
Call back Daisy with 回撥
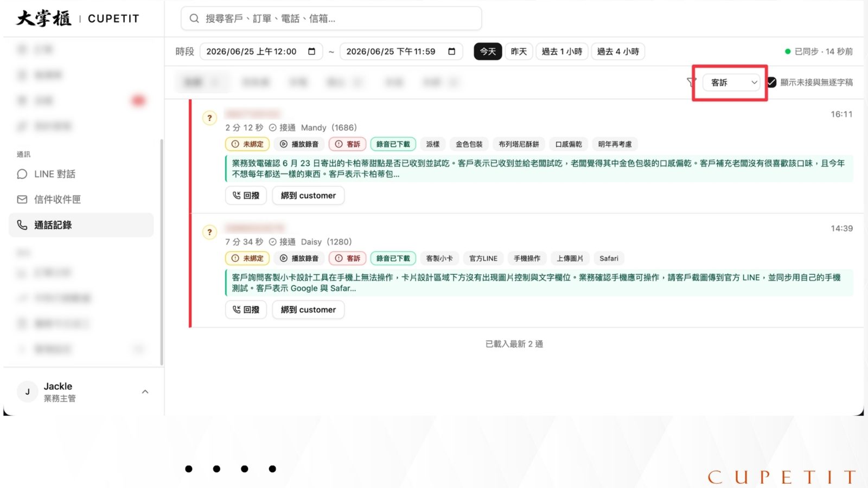(246, 310)
